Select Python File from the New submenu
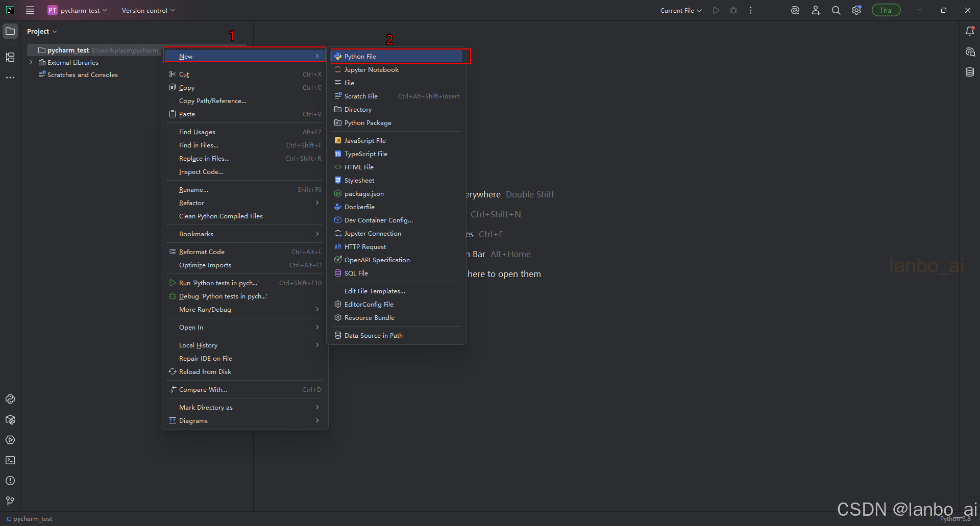 point(360,56)
